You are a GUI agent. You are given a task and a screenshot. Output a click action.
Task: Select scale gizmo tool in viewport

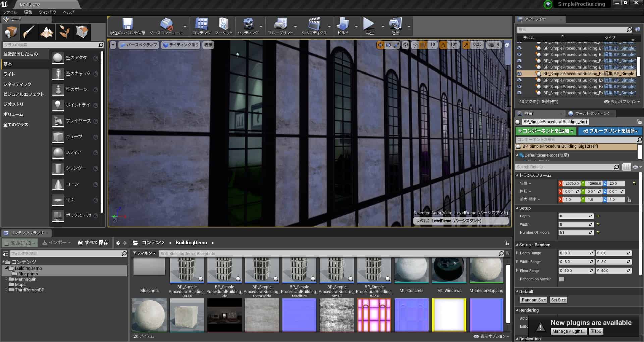pyautogui.click(x=396, y=45)
